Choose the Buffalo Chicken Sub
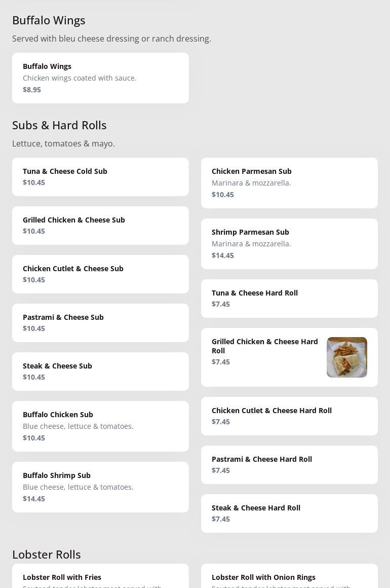Image resolution: width=390 pixels, height=588 pixels. pyautogui.click(x=100, y=426)
